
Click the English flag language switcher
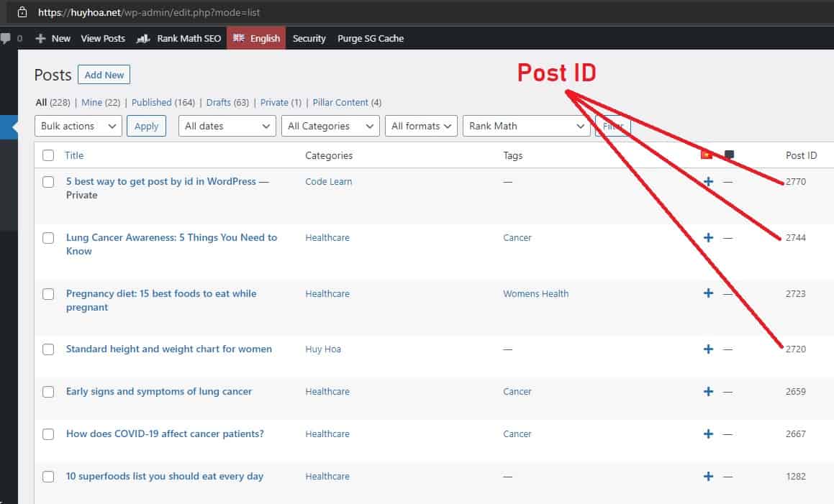pos(256,38)
